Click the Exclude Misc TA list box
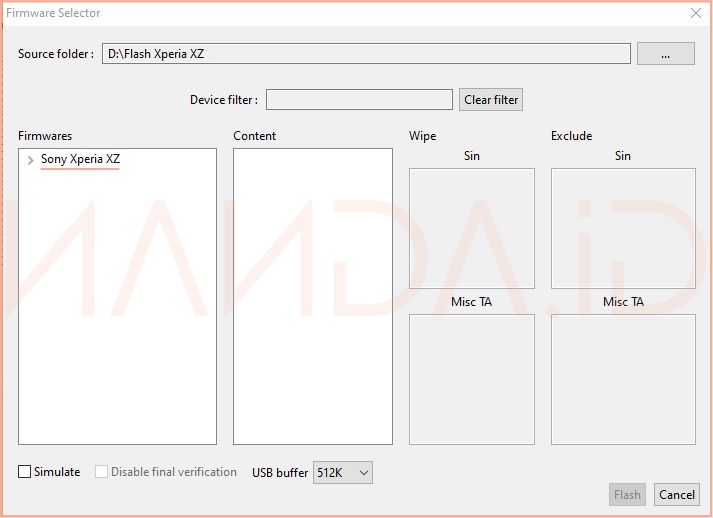 click(x=622, y=379)
